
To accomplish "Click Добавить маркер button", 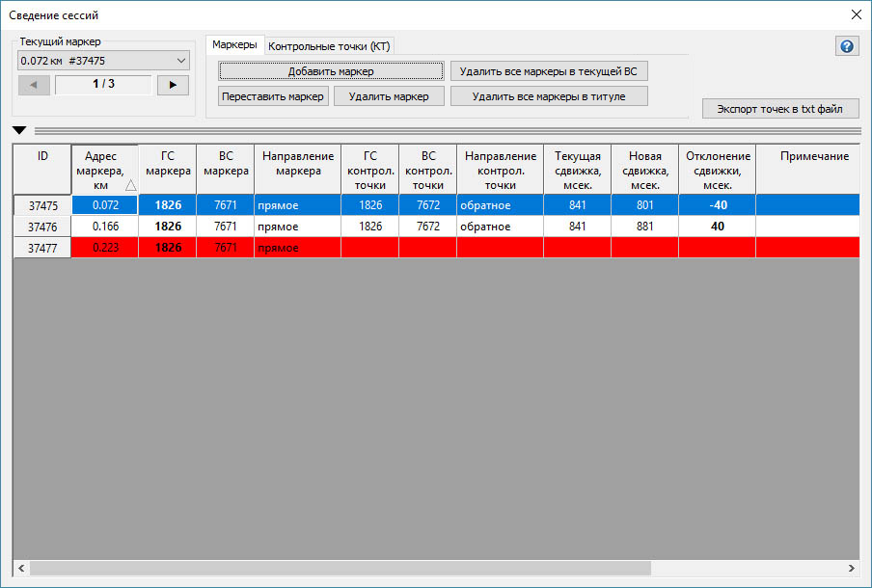I will (x=331, y=71).
